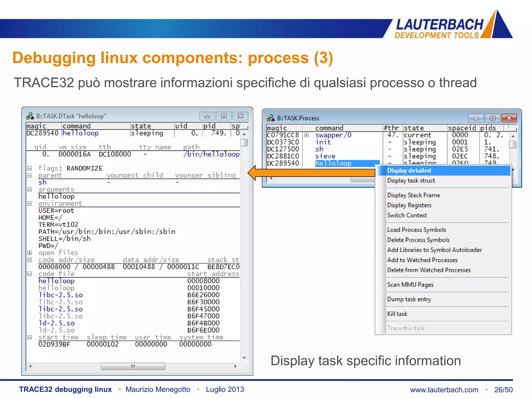Click the stack start value BE8D7EC0

[223, 267]
